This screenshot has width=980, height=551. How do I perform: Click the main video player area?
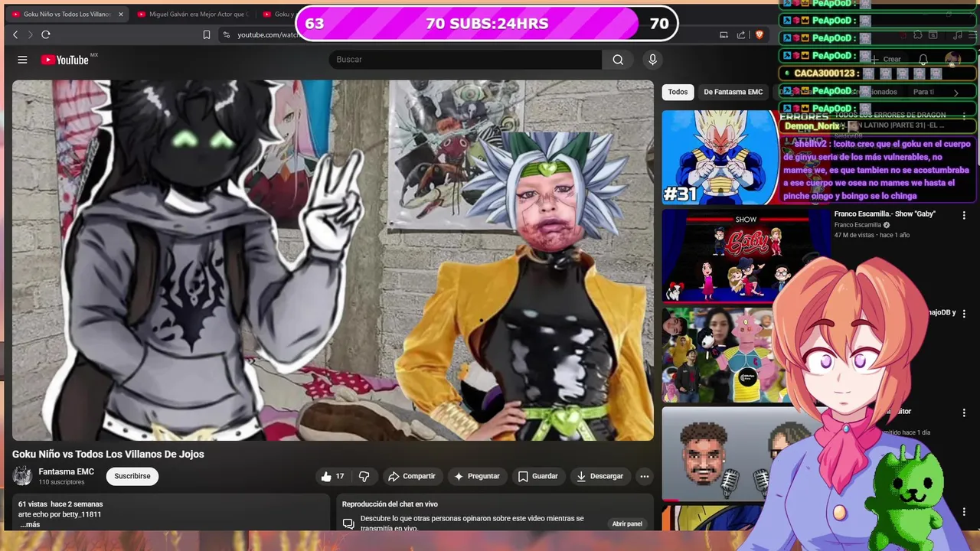[x=333, y=260]
